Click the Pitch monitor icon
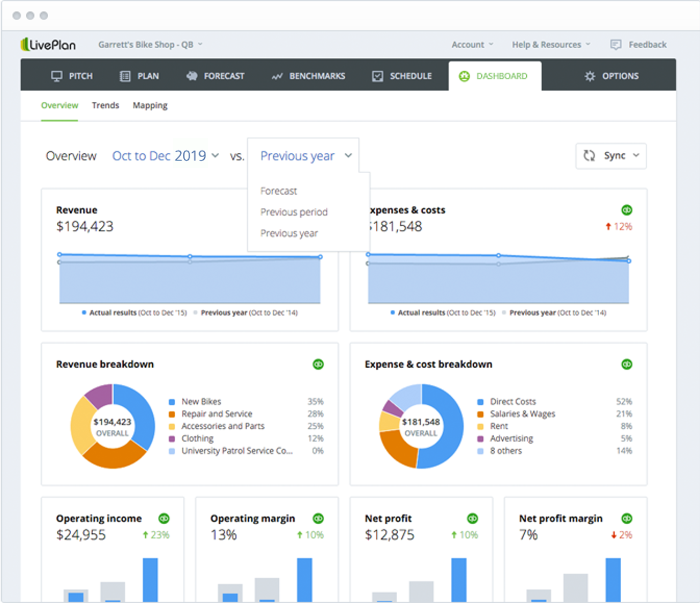The image size is (700, 603). pyautogui.click(x=56, y=76)
